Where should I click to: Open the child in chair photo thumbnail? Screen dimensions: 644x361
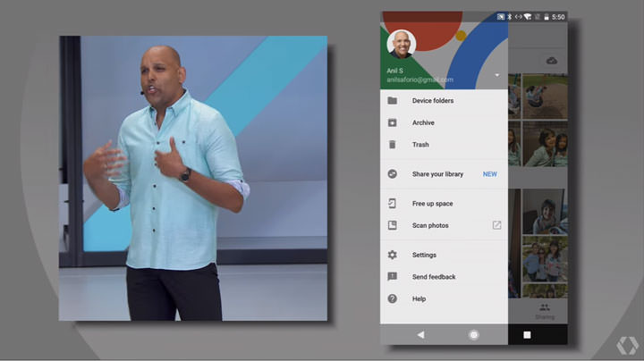coord(545,212)
